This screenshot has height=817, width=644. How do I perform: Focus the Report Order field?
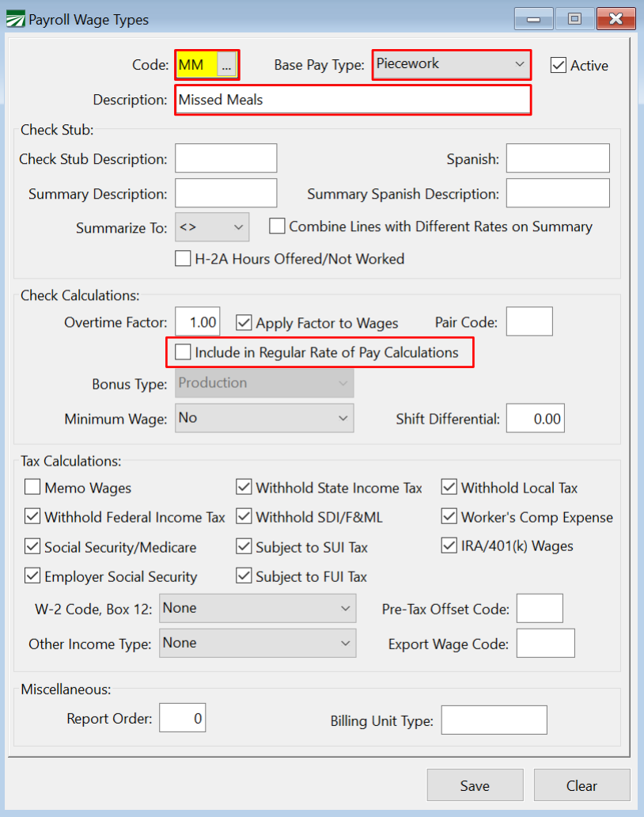click(183, 719)
